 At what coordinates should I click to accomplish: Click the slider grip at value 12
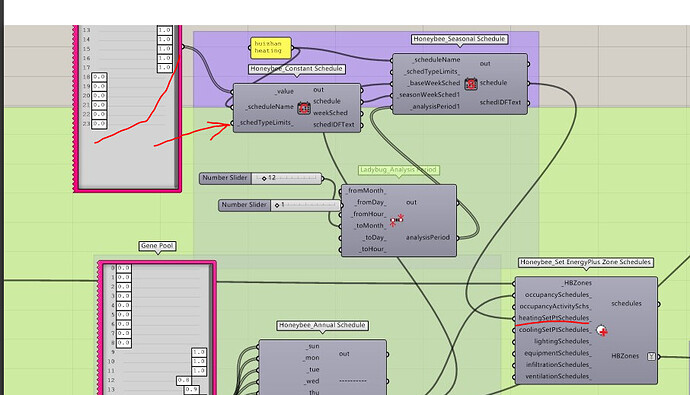[x=264, y=178]
